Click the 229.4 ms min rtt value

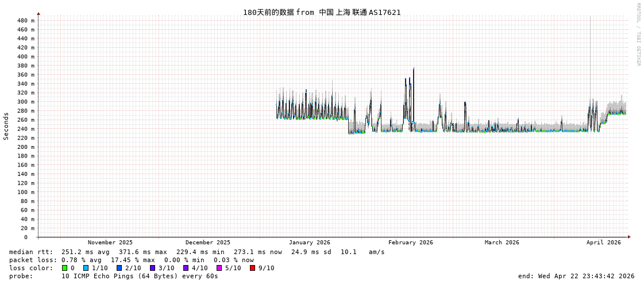point(200,252)
